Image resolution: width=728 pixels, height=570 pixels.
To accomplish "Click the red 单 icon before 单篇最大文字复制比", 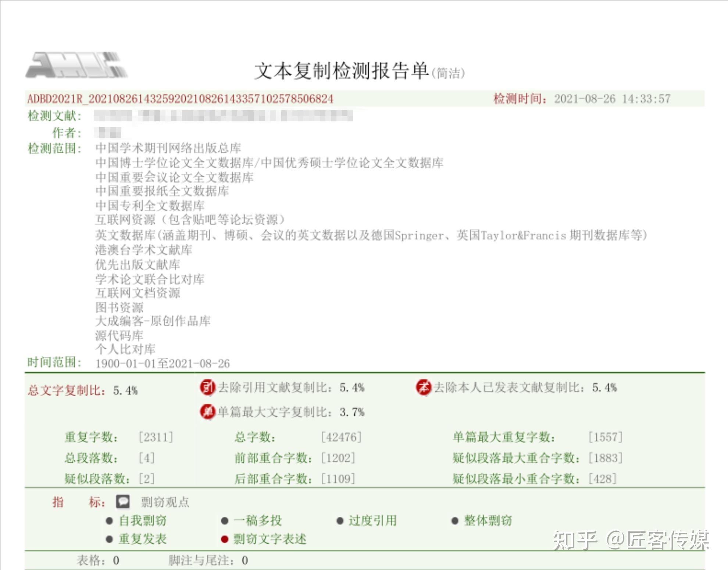I will 208,412.
